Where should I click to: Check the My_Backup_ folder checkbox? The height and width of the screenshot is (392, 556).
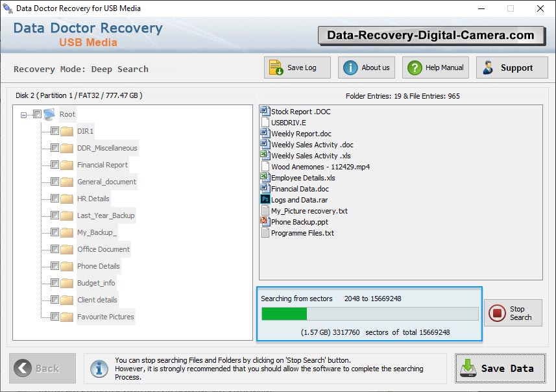[x=54, y=232]
